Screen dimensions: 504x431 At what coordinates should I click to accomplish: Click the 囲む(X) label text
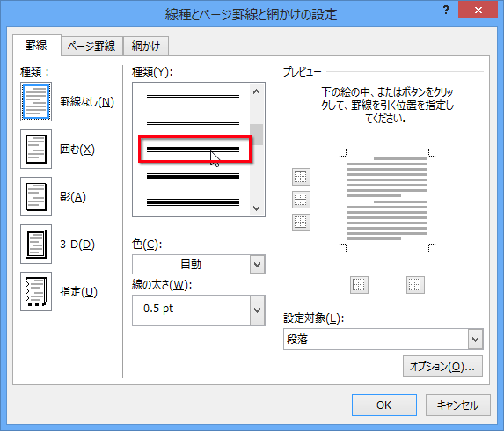pos(77,150)
